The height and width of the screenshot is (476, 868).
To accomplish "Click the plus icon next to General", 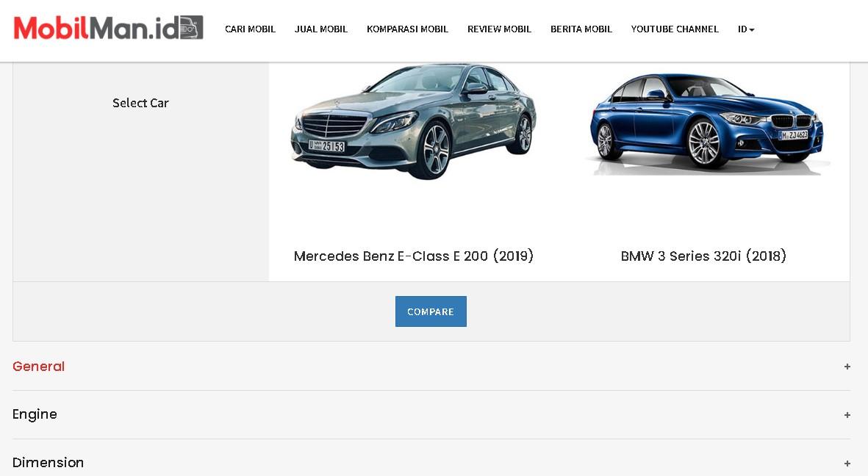I will pyautogui.click(x=847, y=367).
